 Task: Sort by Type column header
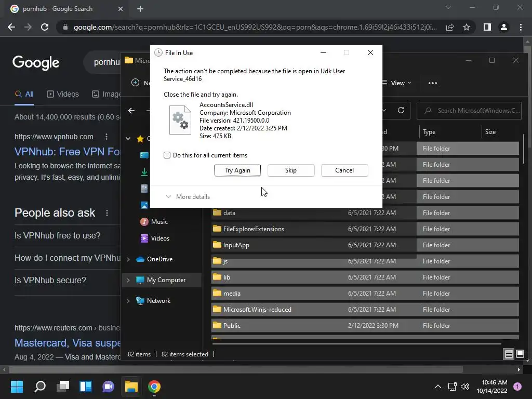(429, 132)
